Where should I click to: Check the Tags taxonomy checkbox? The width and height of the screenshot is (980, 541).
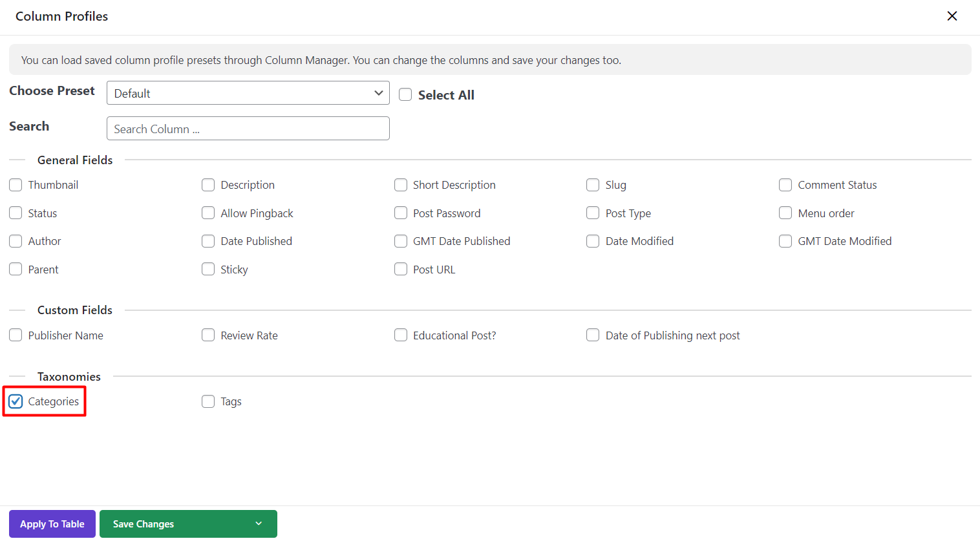click(208, 401)
